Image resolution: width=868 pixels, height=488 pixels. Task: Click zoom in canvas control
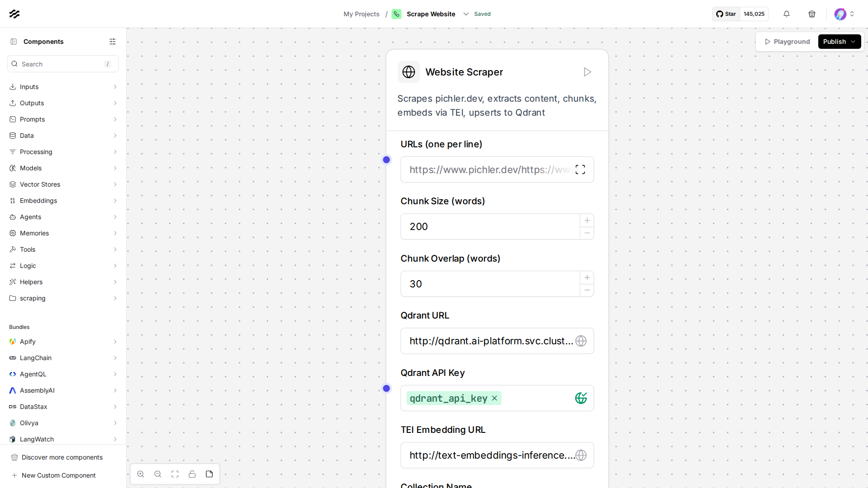tap(141, 474)
